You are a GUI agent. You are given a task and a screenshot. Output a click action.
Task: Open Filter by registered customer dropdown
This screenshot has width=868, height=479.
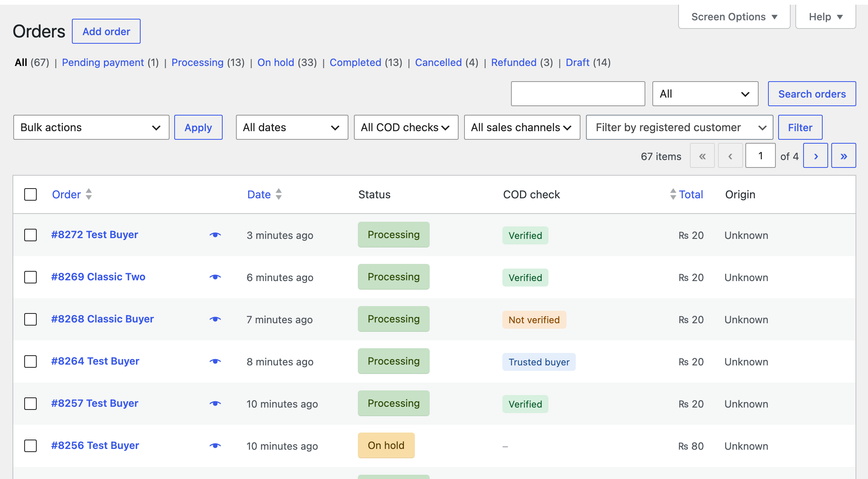pos(680,127)
